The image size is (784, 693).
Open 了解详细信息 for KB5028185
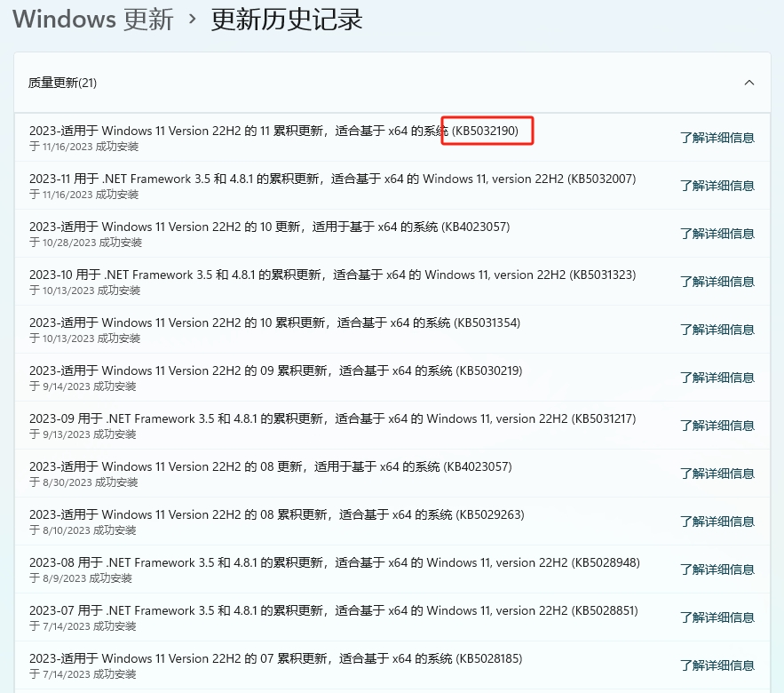coord(716,665)
